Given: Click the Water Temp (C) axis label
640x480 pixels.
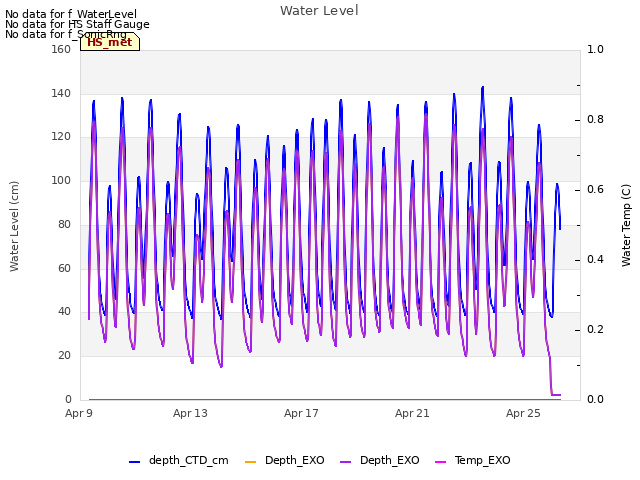Looking at the screenshot, I should (x=626, y=225).
